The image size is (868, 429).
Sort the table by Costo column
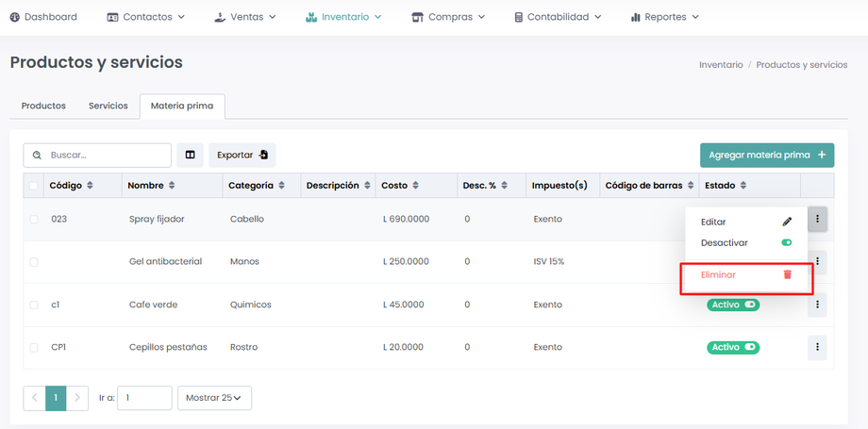[x=415, y=186]
